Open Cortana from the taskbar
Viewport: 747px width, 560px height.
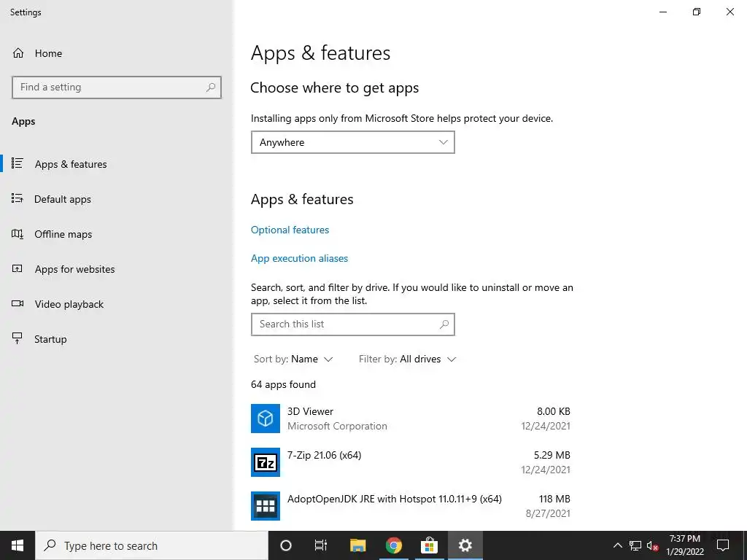point(286,545)
